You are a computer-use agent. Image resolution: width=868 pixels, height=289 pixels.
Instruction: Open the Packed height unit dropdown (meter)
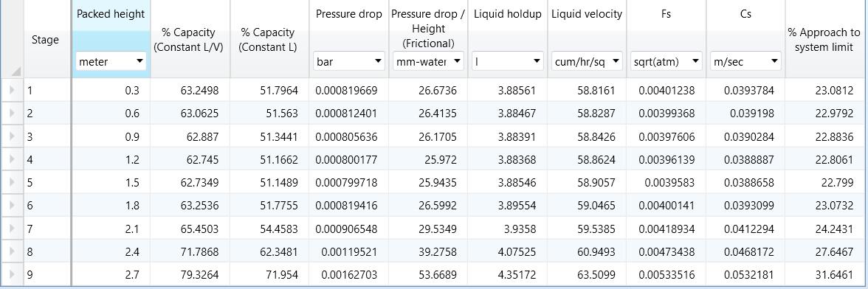(111, 61)
